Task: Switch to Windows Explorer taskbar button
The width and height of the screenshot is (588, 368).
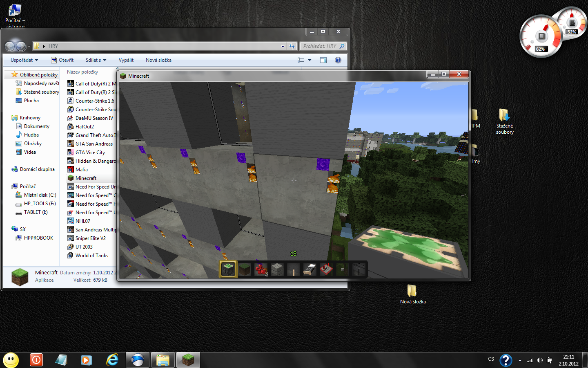Action: click(163, 360)
